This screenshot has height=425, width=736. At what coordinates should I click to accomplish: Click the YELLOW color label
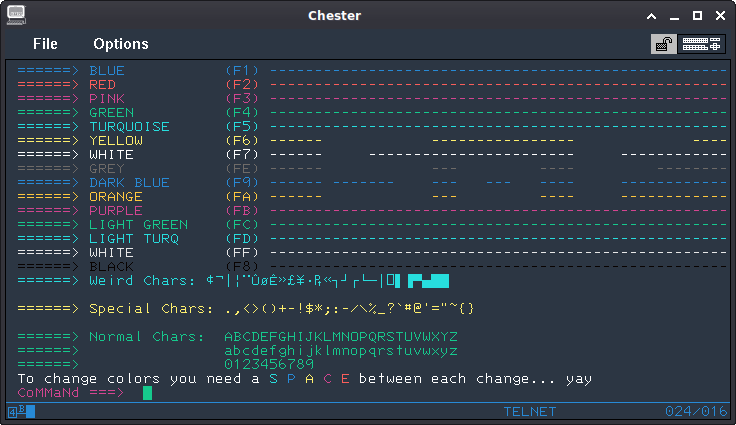pyautogui.click(x=116, y=140)
